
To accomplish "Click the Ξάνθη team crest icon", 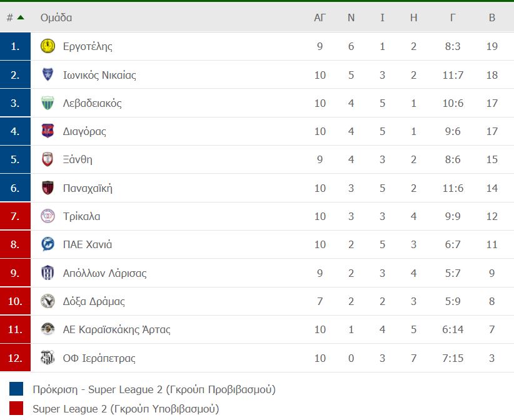I will point(48,159).
